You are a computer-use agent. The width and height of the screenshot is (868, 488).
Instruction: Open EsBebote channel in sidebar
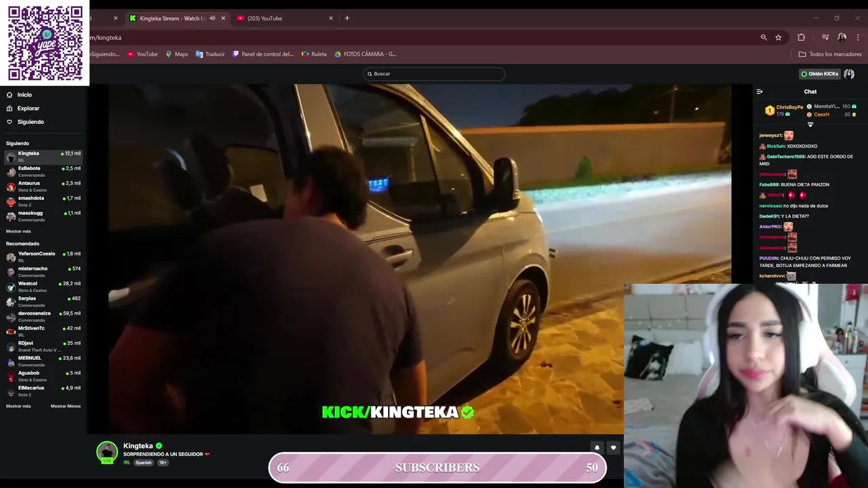click(43, 171)
